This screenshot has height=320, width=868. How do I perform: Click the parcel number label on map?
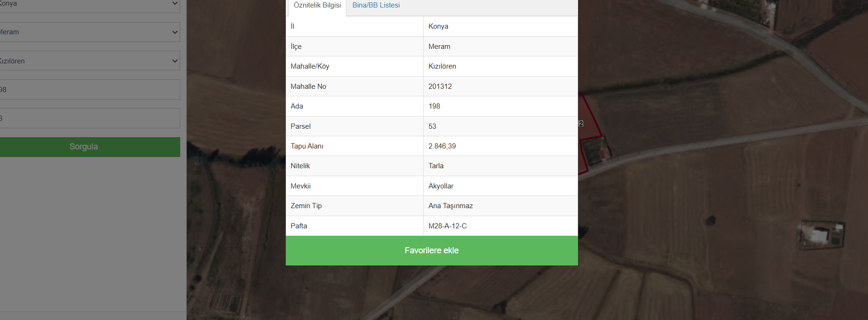(x=581, y=124)
